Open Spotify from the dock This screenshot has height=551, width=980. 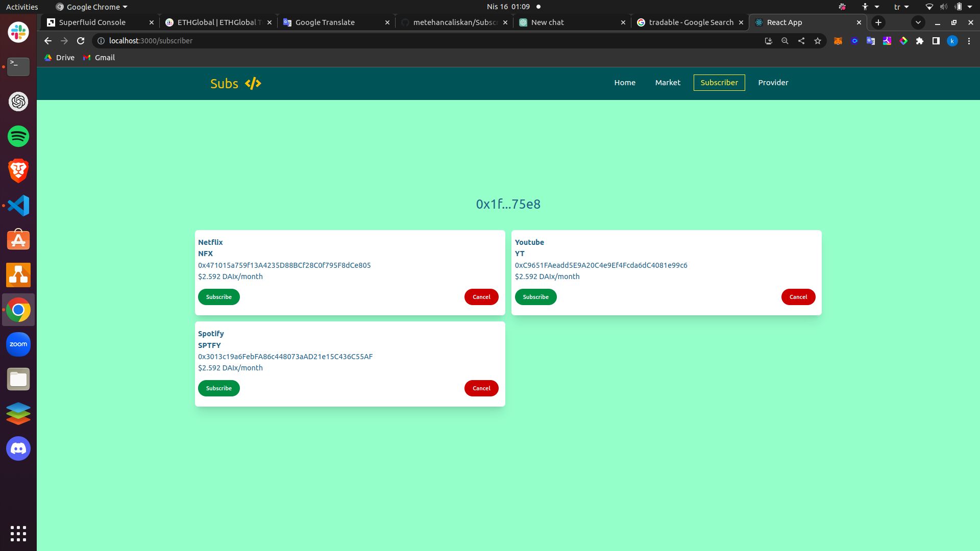click(18, 136)
